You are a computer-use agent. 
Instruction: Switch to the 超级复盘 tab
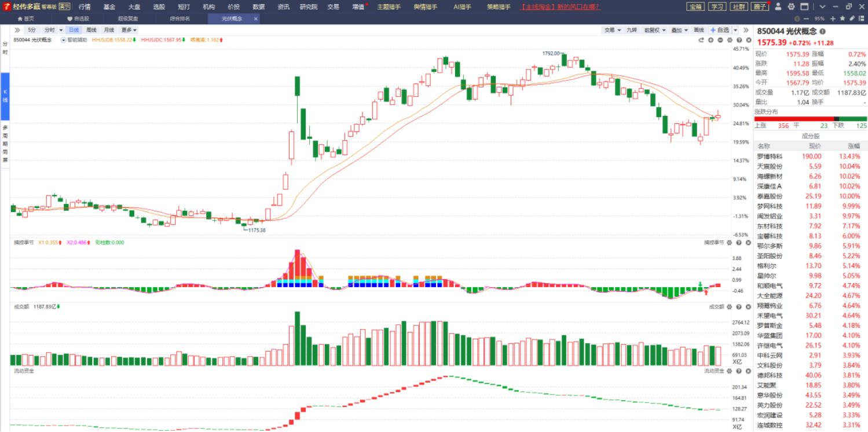tap(128, 19)
